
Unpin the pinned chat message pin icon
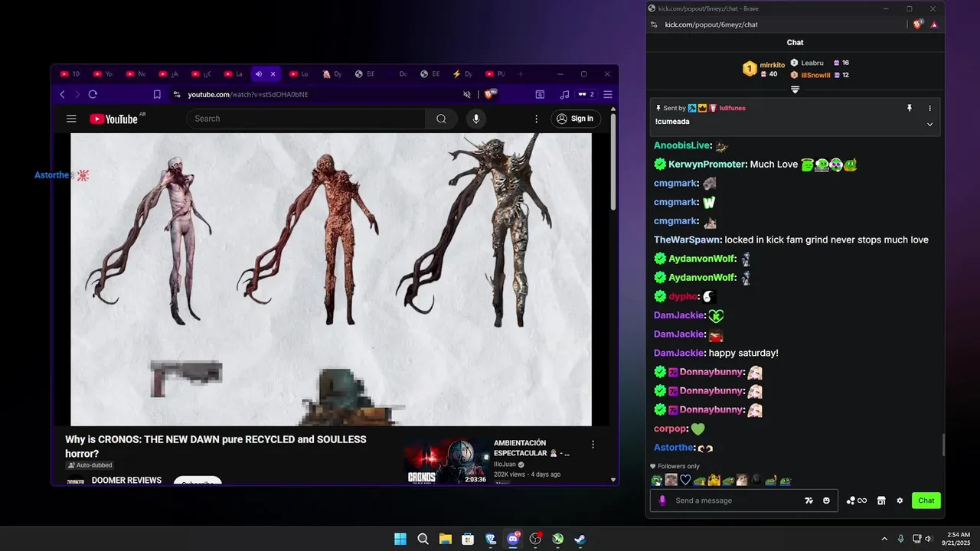pyautogui.click(x=910, y=108)
